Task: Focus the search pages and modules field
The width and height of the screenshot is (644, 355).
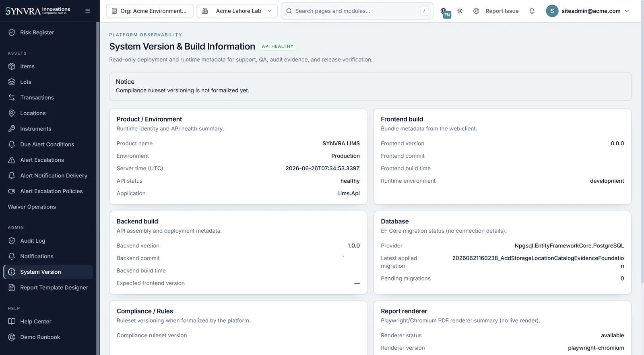Action: [x=357, y=11]
